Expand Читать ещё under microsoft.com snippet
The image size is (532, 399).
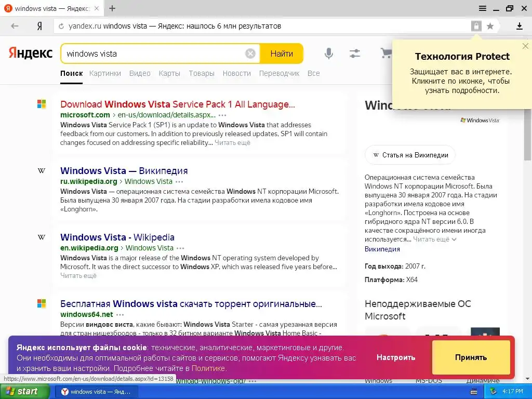coord(232,143)
